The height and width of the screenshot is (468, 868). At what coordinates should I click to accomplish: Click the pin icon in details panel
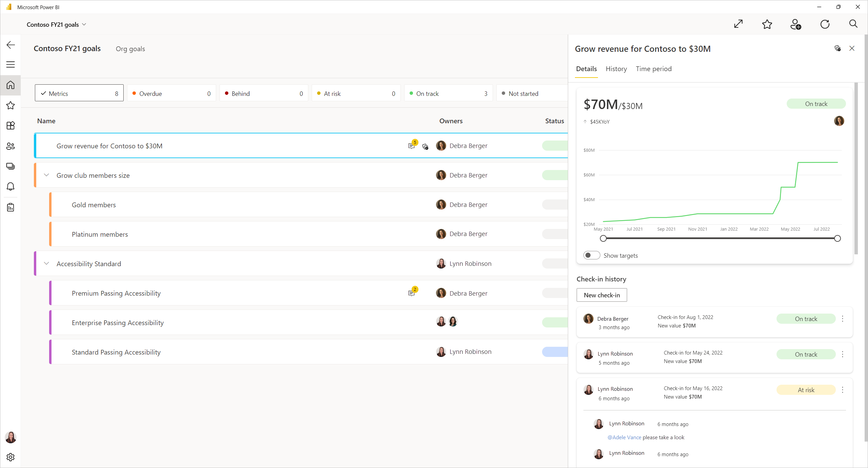pyautogui.click(x=838, y=48)
